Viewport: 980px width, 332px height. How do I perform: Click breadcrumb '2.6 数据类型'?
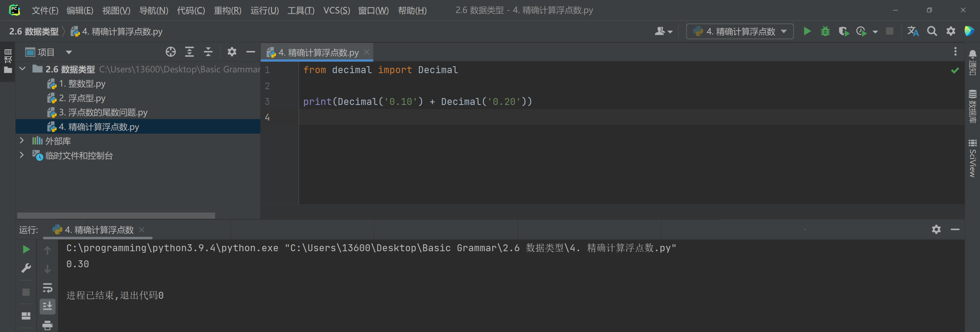(x=34, y=31)
